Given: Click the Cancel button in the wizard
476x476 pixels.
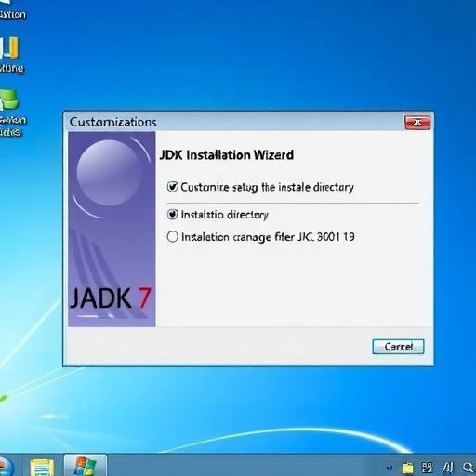Looking at the screenshot, I should coord(398,347).
